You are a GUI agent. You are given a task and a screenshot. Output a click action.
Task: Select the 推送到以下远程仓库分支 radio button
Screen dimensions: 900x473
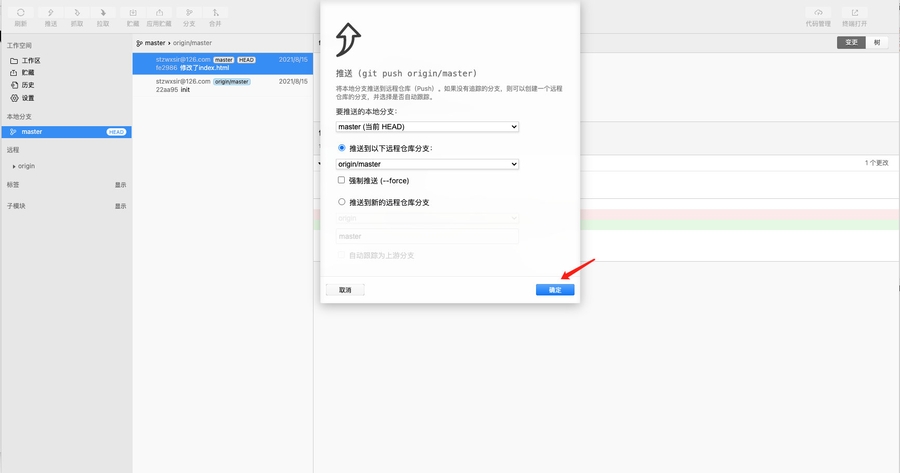pos(342,148)
